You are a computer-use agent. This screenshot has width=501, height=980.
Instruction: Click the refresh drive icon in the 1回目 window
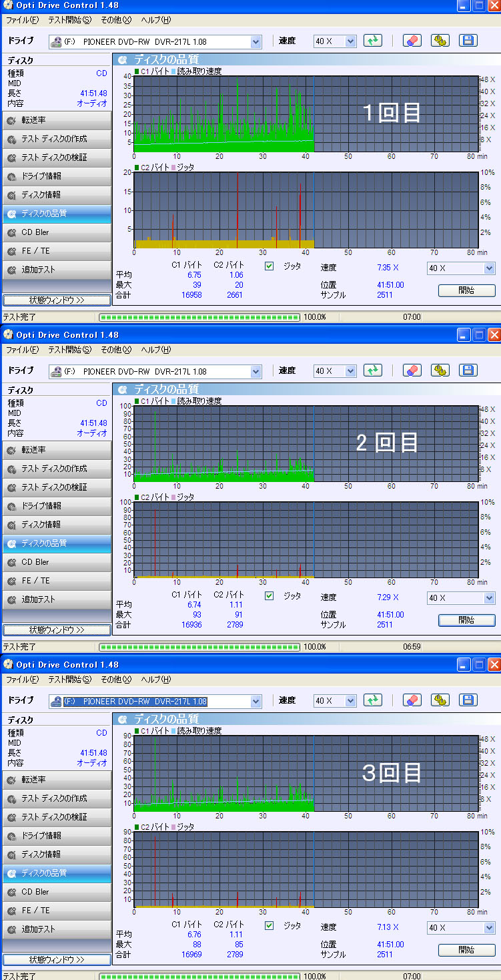click(x=373, y=41)
